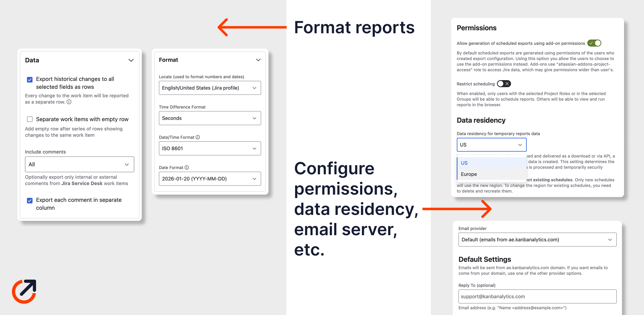
Task: Click the orange logo icon at bottom left
Action: [x=23, y=291]
